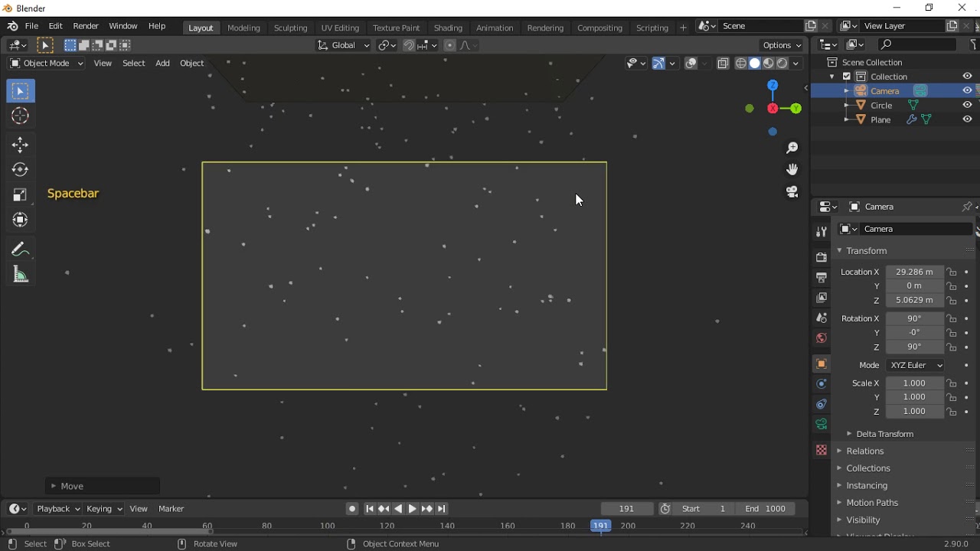Open the viewport Add menu
Viewport: 980px width, 551px height.
coord(162,64)
